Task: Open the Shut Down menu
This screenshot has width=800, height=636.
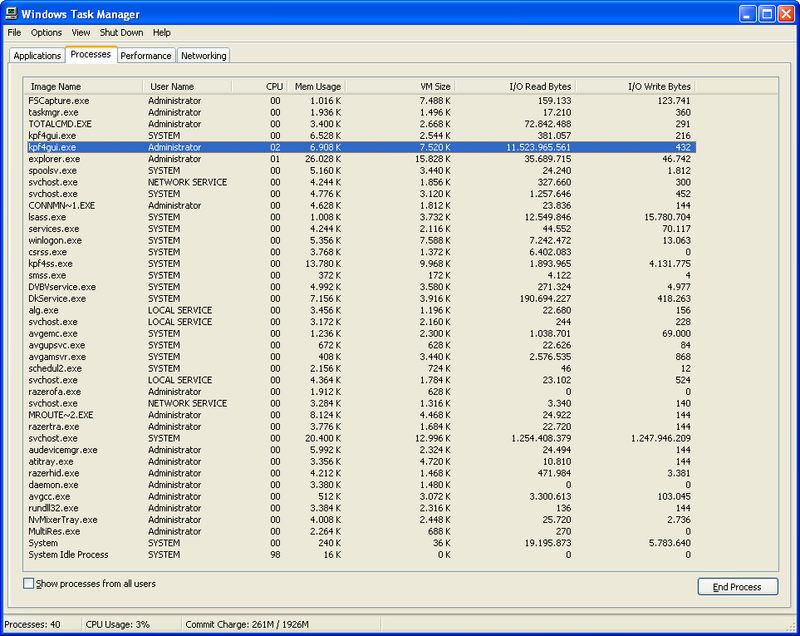Action: [x=121, y=33]
